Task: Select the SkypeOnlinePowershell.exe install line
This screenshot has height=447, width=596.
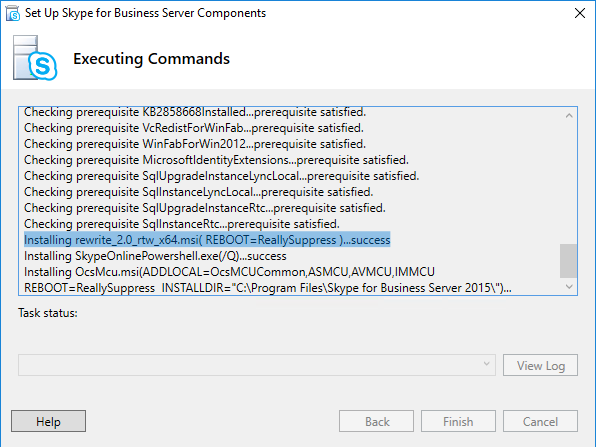Action: (x=155, y=256)
